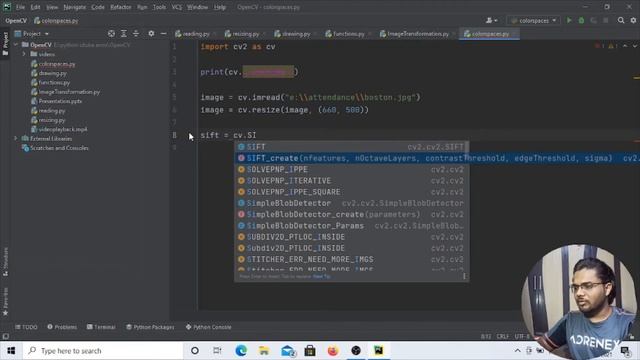Click the Next Tip link in popup
This screenshot has width=640, height=360.
point(321,276)
